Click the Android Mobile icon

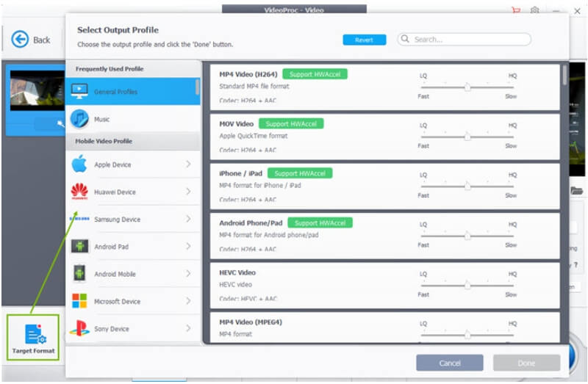point(79,273)
